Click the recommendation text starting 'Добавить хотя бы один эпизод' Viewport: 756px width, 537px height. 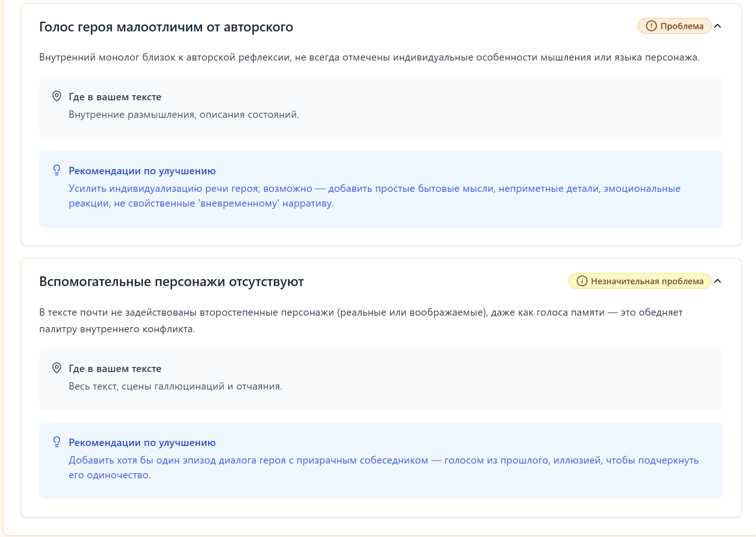pyautogui.click(x=383, y=460)
